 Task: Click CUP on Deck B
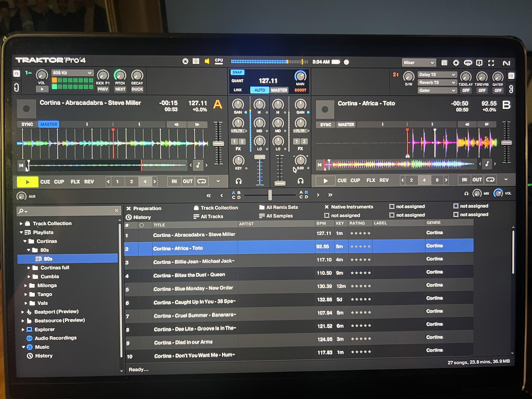coord(355,180)
